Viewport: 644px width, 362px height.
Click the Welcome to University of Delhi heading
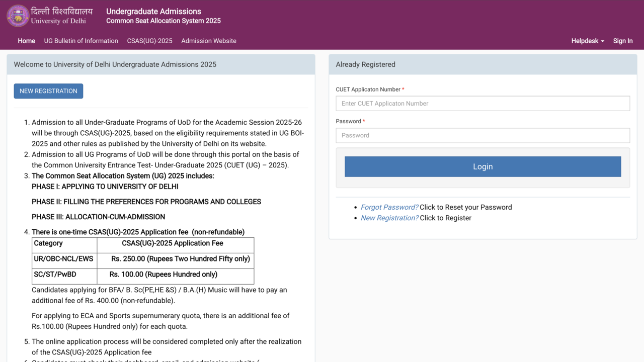coord(115,64)
